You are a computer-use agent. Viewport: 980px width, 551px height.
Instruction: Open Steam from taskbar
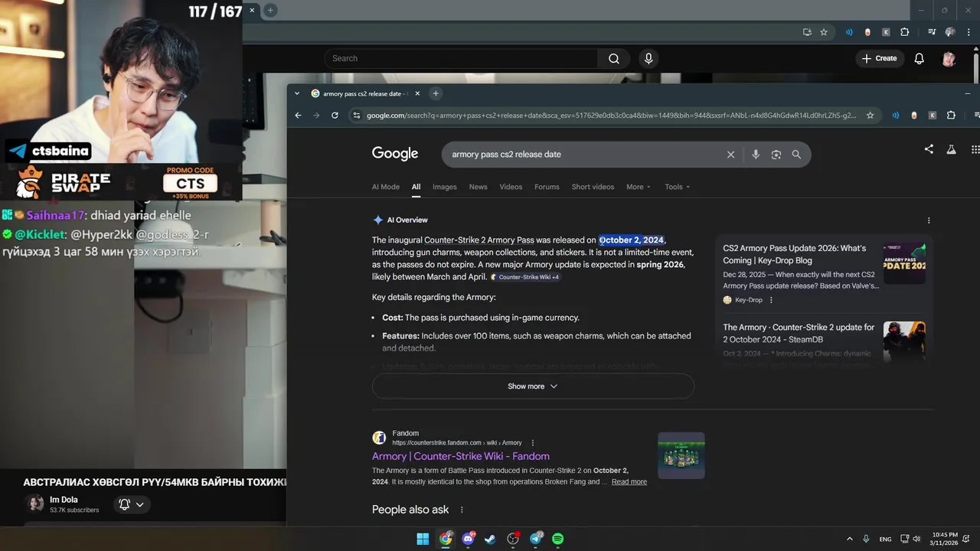tap(490, 539)
